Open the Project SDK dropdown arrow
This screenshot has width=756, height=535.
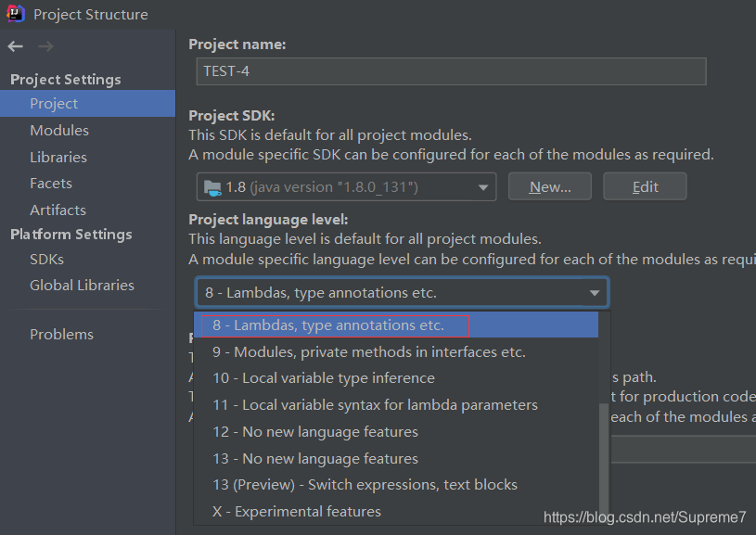pos(483,187)
